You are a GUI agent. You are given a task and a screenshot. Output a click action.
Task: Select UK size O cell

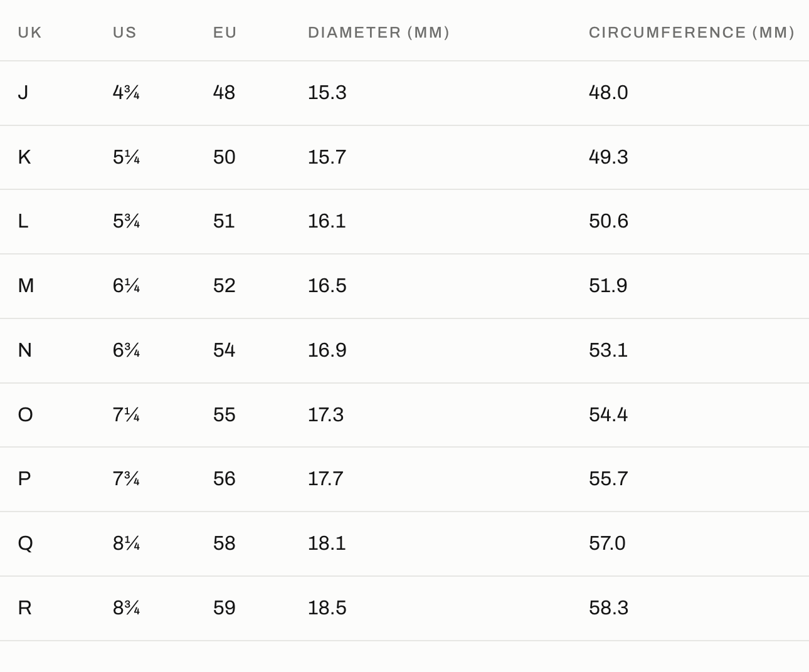pos(25,415)
